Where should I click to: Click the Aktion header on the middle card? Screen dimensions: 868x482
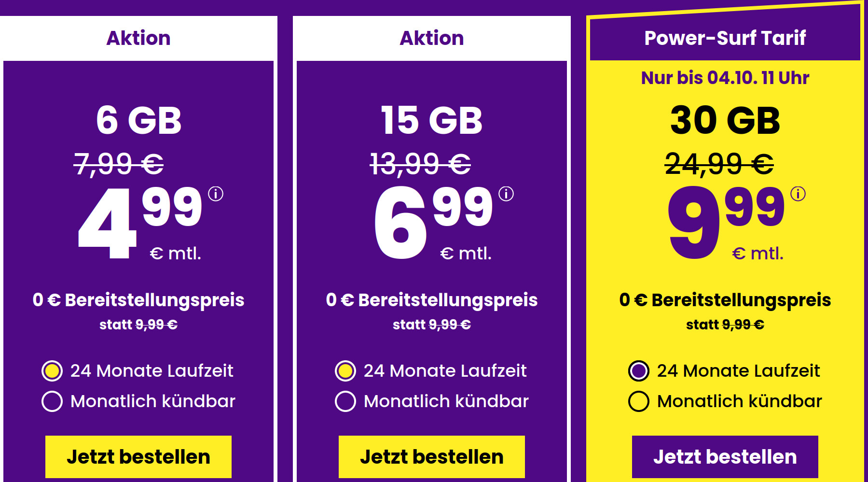pos(431,38)
